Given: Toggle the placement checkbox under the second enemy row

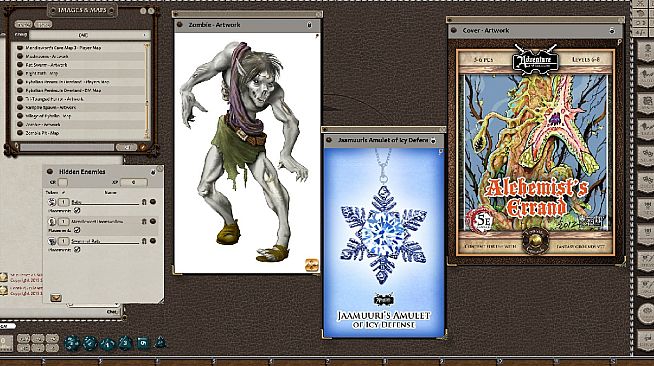Looking at the screenshot, I should pyautogui.click(x=77, y=230).
